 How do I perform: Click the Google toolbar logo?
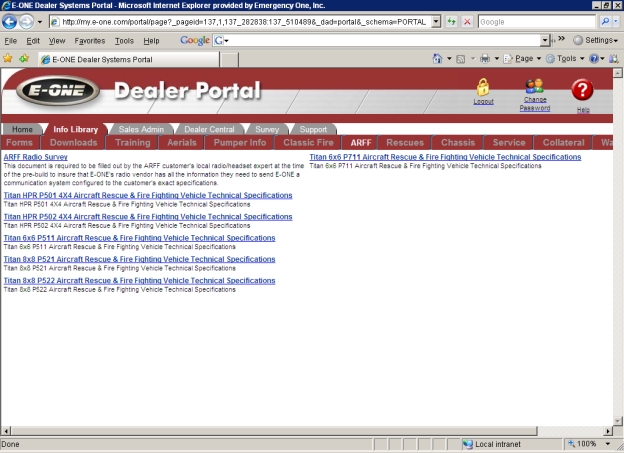point(195,40)
